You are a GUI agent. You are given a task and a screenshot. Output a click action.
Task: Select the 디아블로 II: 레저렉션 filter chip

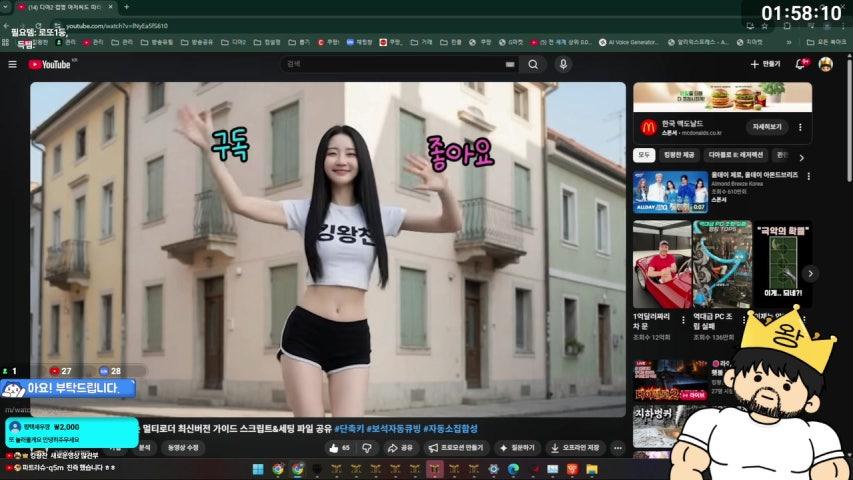click(735, 155)
